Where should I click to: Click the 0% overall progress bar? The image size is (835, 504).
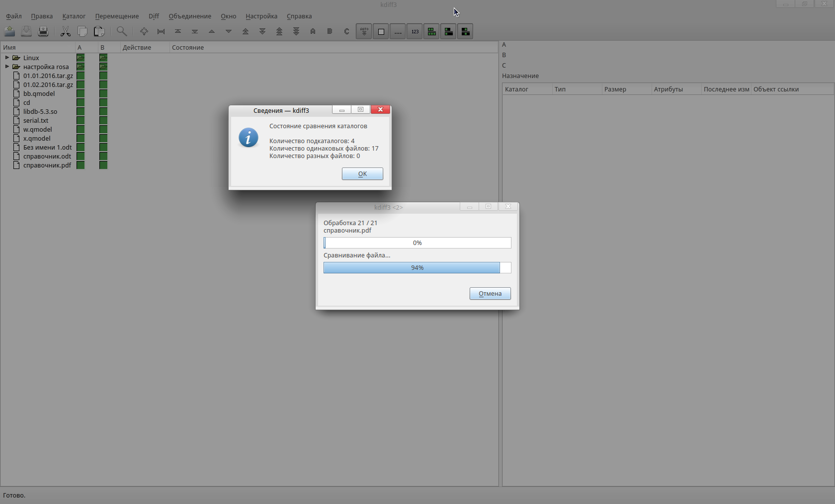(417, 243)
